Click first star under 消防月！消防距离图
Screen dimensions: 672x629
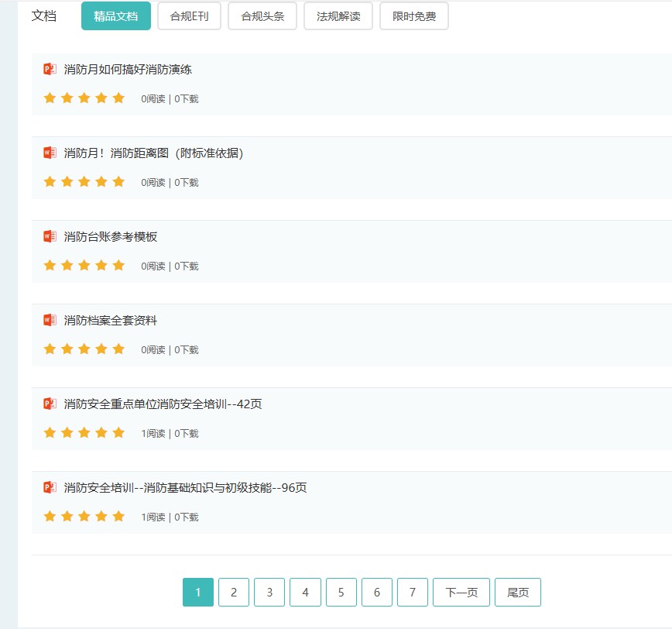[x=50, y=181]
